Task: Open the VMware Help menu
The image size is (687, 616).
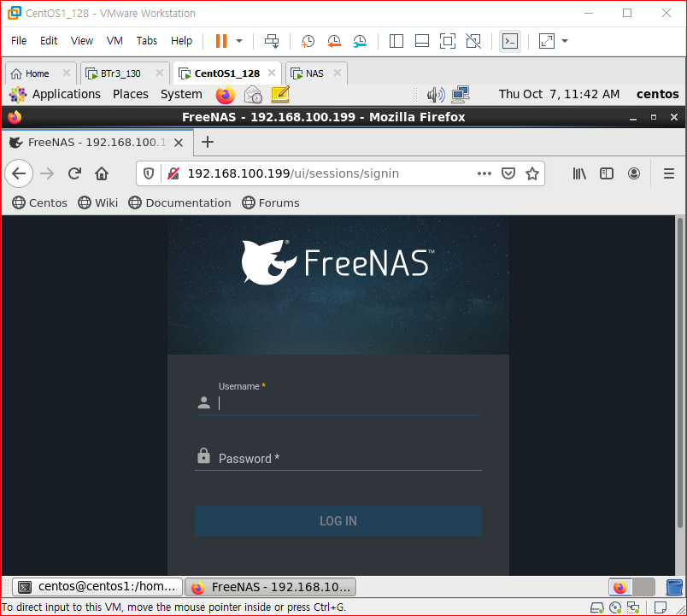Action: pos(181,41)
